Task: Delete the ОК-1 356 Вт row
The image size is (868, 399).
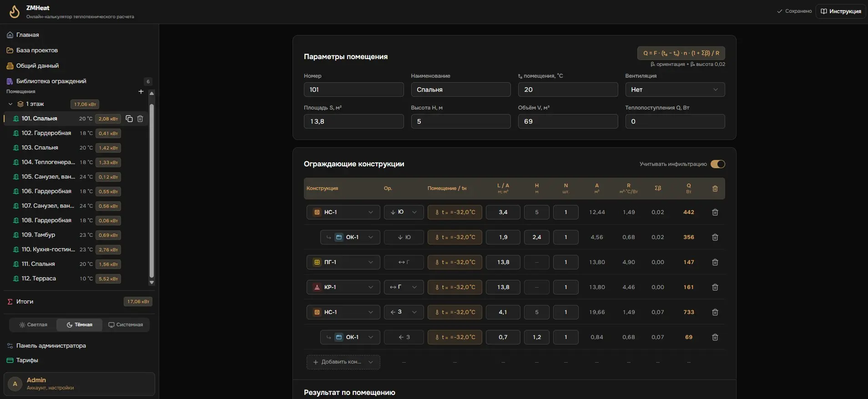Action: (x=715, y=237)
